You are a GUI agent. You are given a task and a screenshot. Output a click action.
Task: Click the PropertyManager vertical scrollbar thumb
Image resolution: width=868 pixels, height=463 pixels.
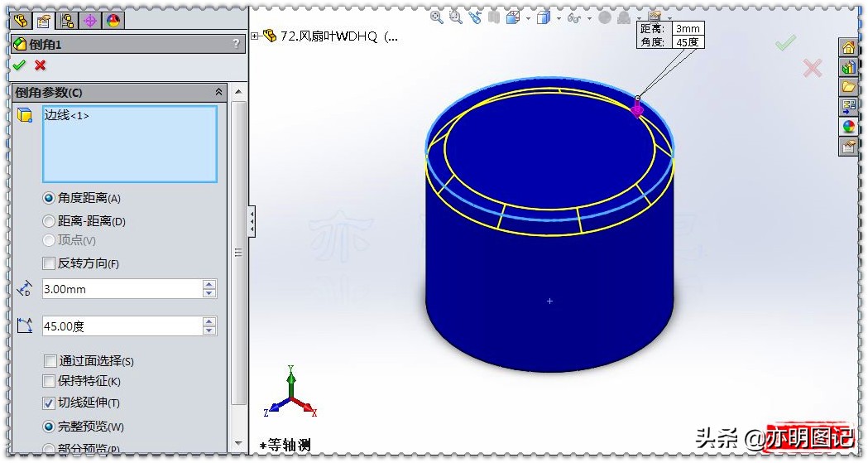238,253
